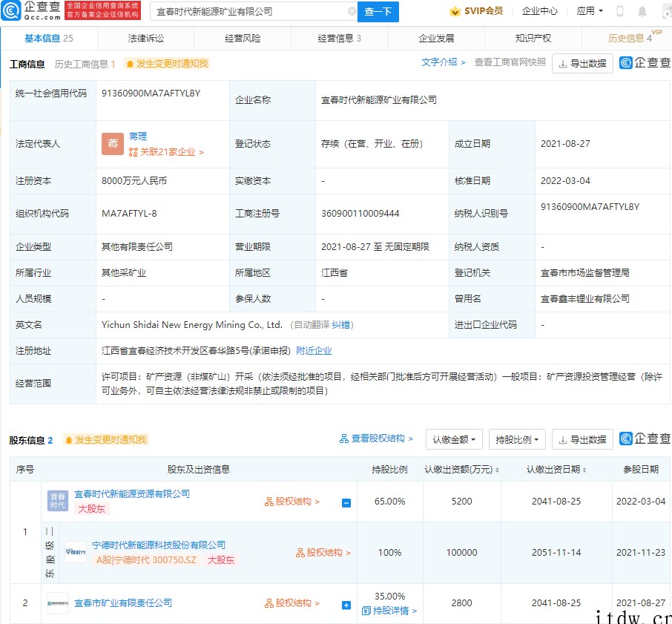
Task: Switch to the 经营信息 tab
Action: (340, 38)
